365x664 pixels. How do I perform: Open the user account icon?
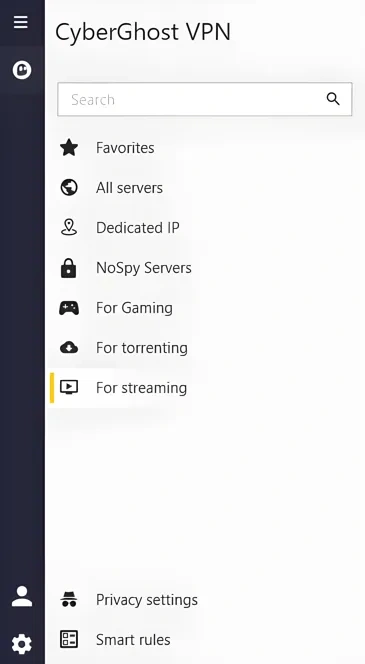click(x=22, y=596)
